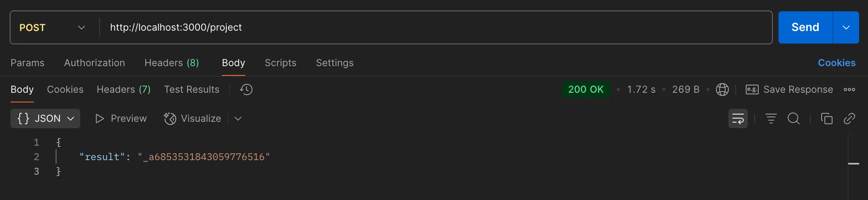868x200 pixels.
Task: Expand the Send button dropdown arrow
Action: [x=846, y=27]
